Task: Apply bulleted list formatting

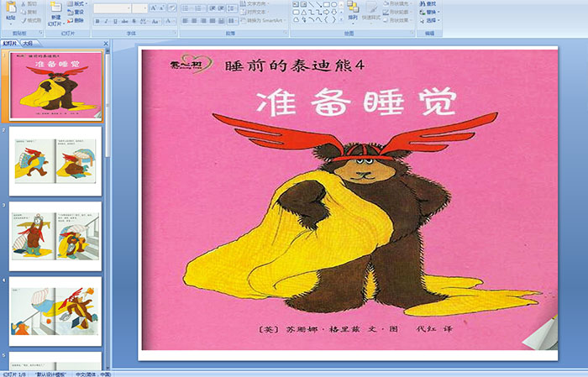Action: pos(186,8)
